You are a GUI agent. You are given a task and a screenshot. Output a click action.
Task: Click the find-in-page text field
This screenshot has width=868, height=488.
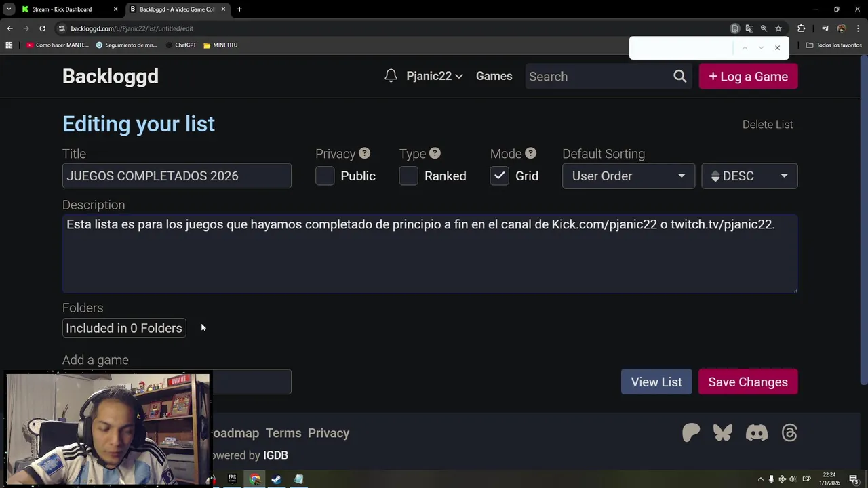click(x=682, y=48)
